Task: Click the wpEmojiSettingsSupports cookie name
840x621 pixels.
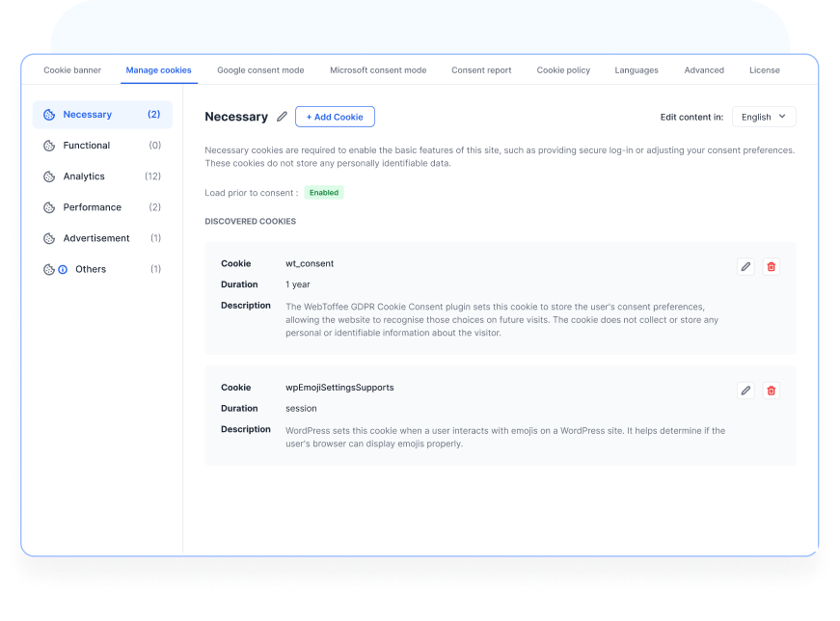Action: [x=339, y=388]
